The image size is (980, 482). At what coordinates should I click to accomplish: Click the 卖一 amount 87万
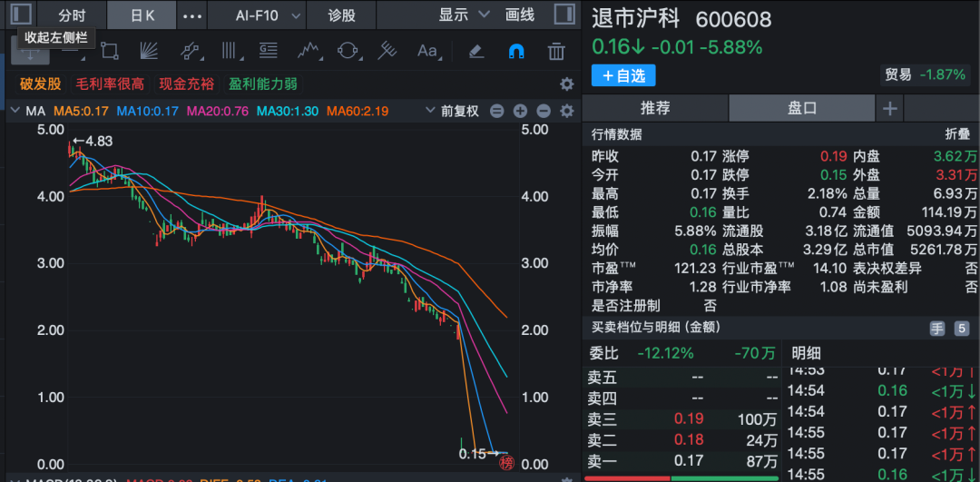[761, 461]
